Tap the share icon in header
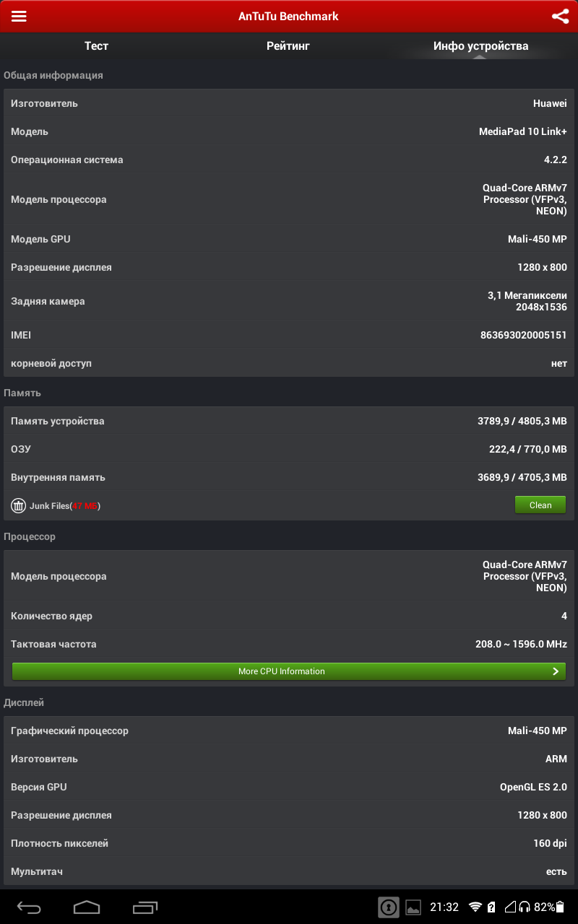 pyautogui.click(x=560, y=16)
